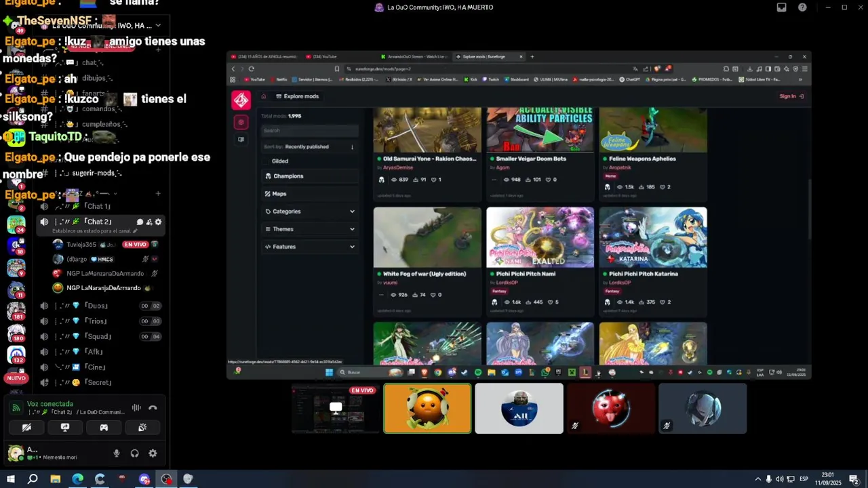Toggle sort direction arrow in Runeforge
Screen dimensions: 868x488
tap(352, 147)
